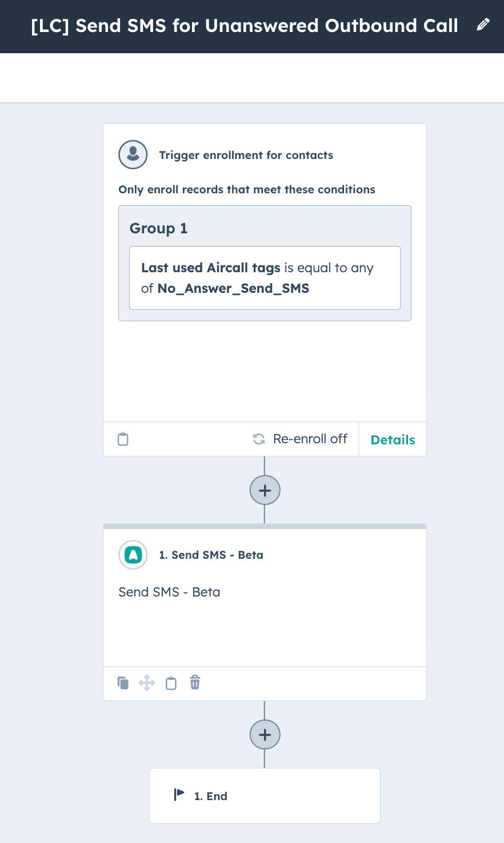Click the workflow title text
This screenshot has width=504, height=843.
tap(245, 26)
